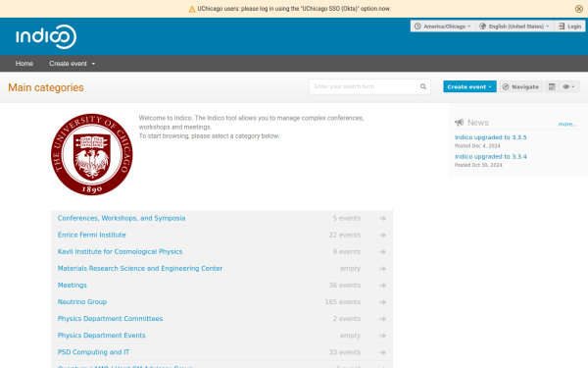Open the calendar overview icon button

552,86
